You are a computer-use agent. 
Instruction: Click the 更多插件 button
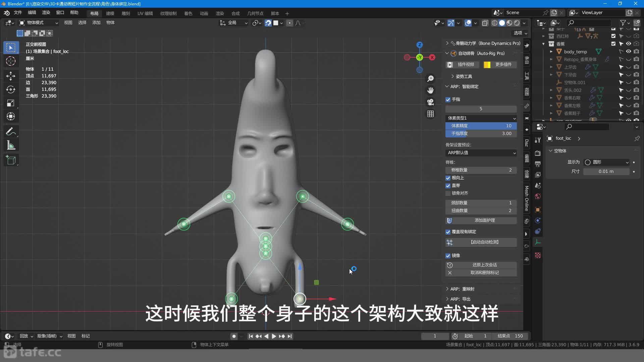coord(500,65)
